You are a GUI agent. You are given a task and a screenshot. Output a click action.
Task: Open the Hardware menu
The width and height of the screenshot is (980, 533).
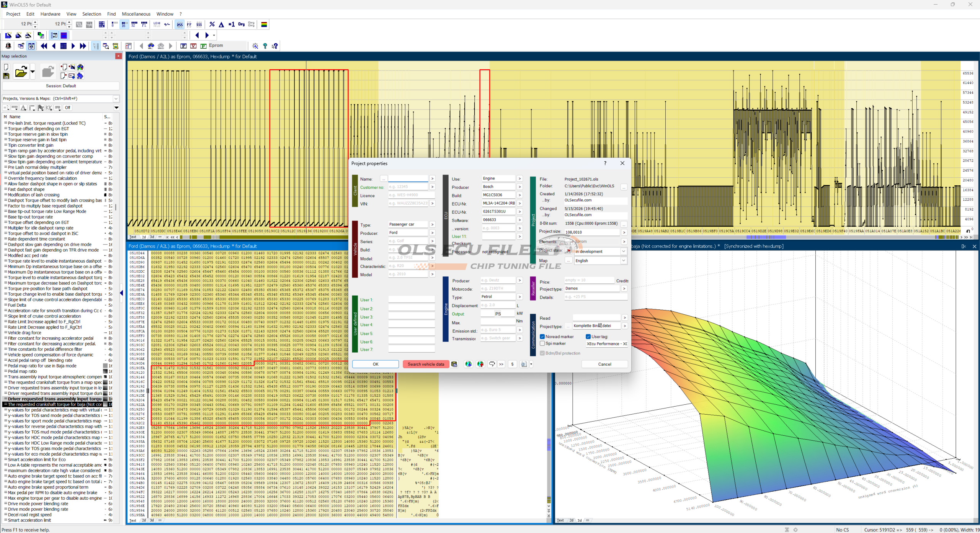point(50,14)
